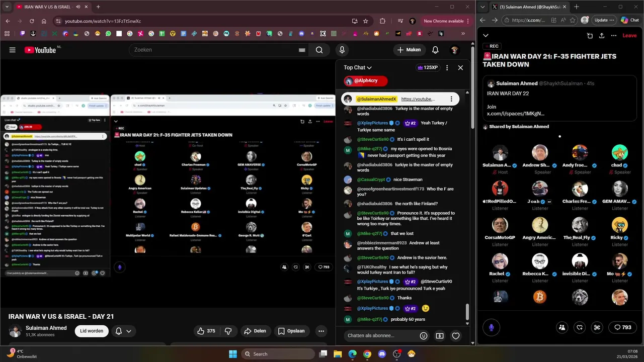Open the X Space comments showing 793
The image size is (644, 362).
[623, 327]
